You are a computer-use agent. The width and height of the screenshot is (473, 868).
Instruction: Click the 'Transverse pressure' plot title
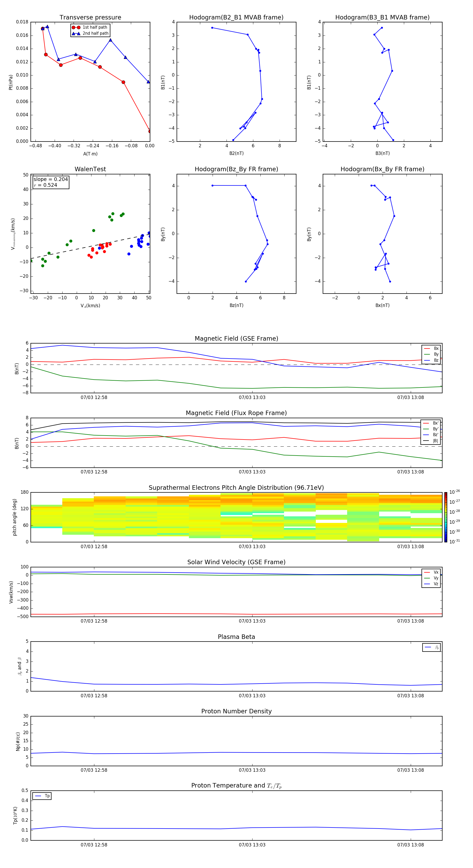pos(90,17)
